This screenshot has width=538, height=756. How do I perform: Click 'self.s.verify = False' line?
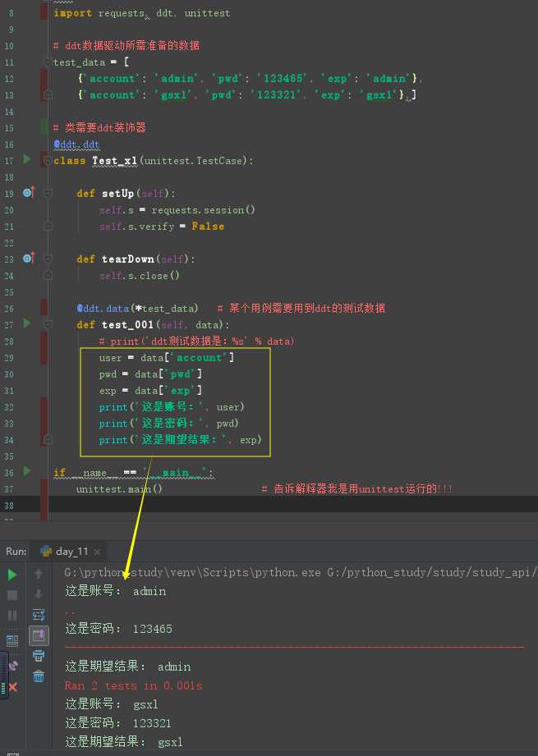pyautogui.click(x=162, y=226)
